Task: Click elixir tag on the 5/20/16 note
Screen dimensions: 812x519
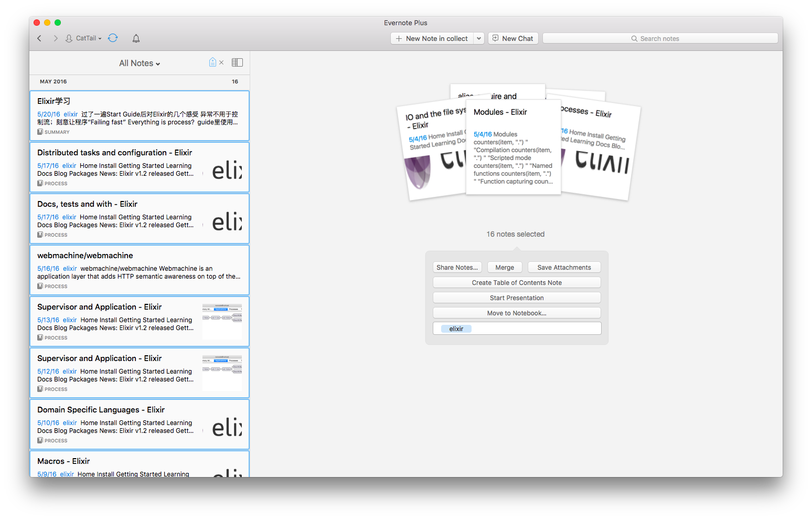Action: click(x=71, y=114)
